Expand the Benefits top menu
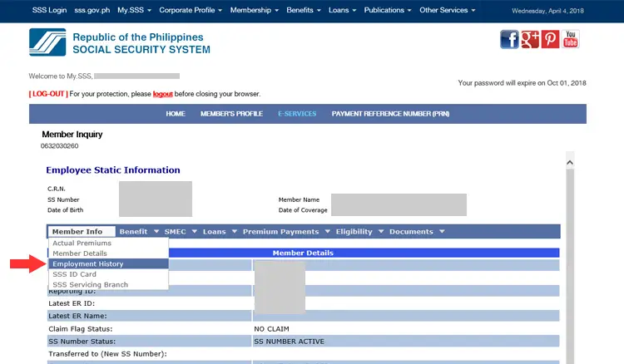Image resolution: width=624 pixels, height=364 pixels. [x=303, y=10]
